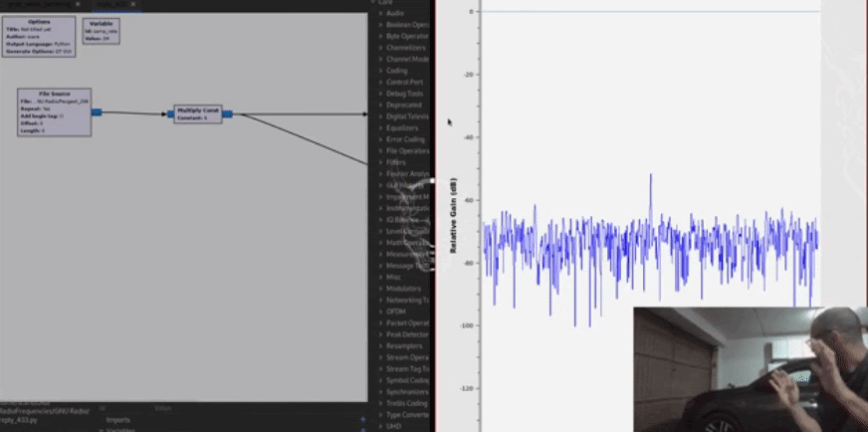Click File Source output port
868x432 pixels.
(x=97, y=111)
